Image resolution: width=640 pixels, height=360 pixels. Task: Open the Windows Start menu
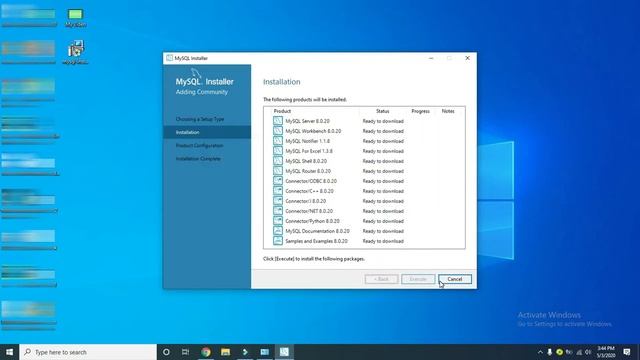[9, 352]
